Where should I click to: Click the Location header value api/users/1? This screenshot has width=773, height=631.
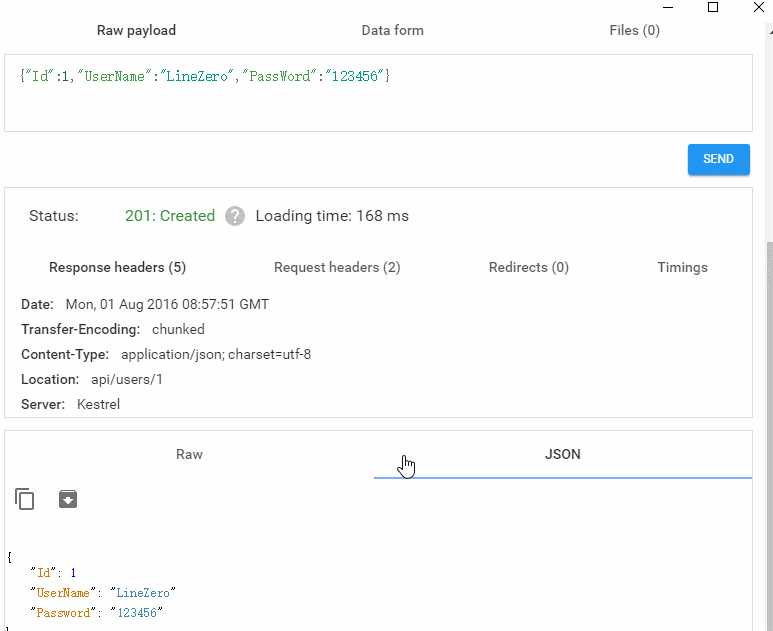click(x=127, y=380)
